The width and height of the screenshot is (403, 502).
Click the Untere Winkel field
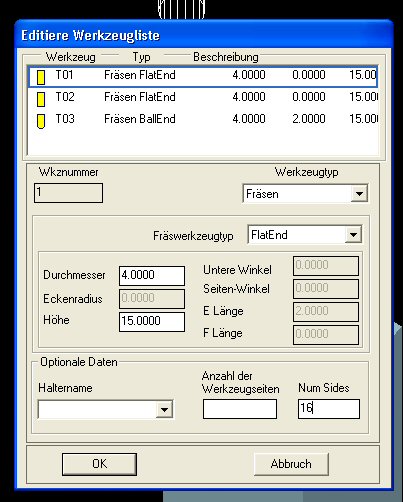[x=326, y=266]
